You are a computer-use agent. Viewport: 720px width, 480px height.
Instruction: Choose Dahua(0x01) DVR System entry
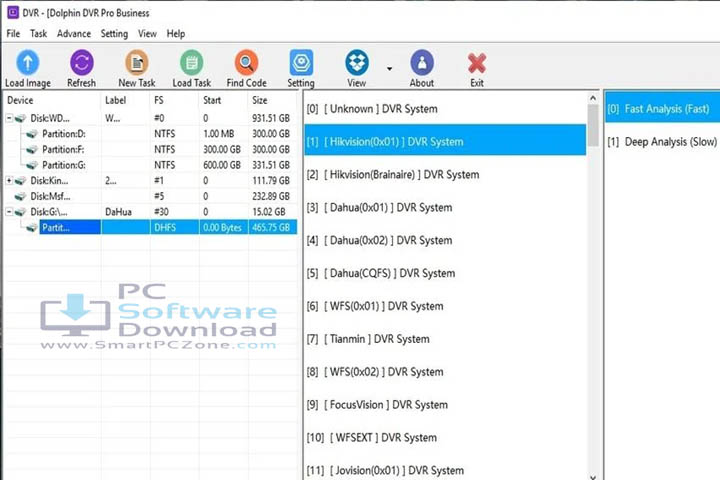click(444, 208)
